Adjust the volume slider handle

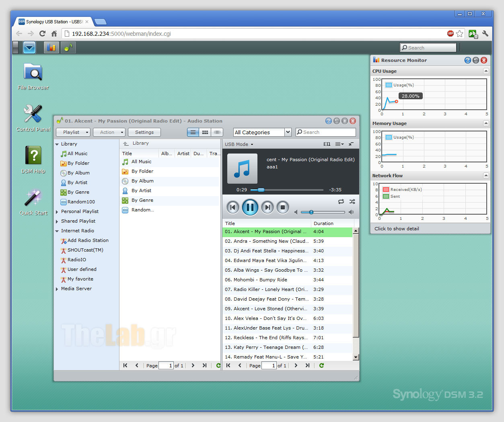(311, 212)
